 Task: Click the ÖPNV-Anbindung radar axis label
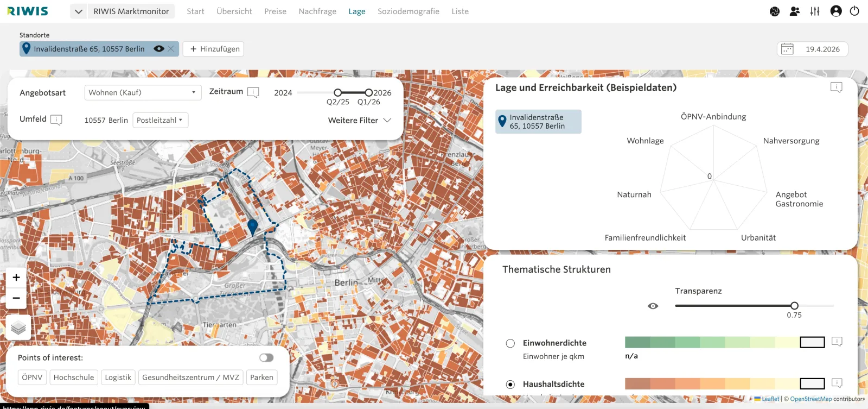click(x=713, y=117)
